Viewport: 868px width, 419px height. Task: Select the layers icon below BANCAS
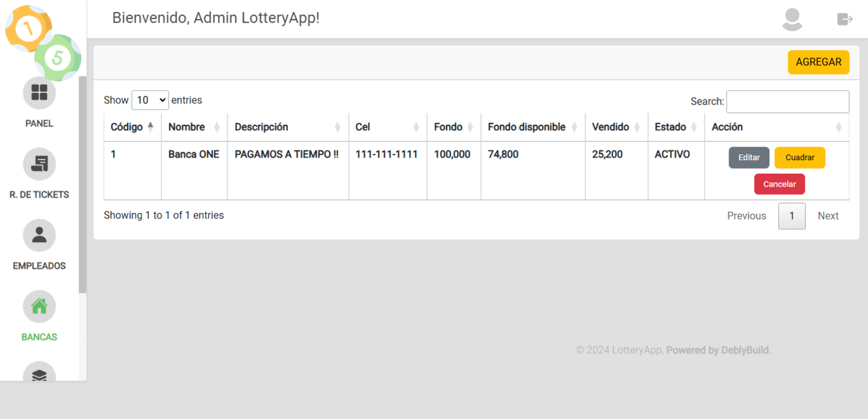(39, 374)
